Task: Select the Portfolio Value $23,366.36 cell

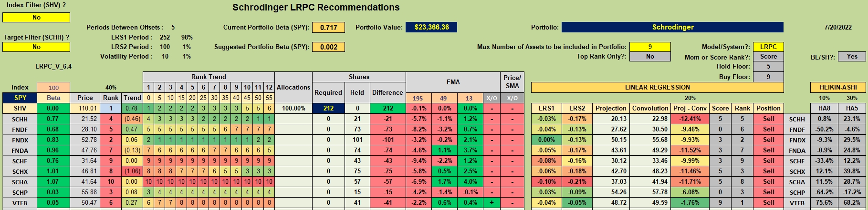Action: [x=431, y=27]
